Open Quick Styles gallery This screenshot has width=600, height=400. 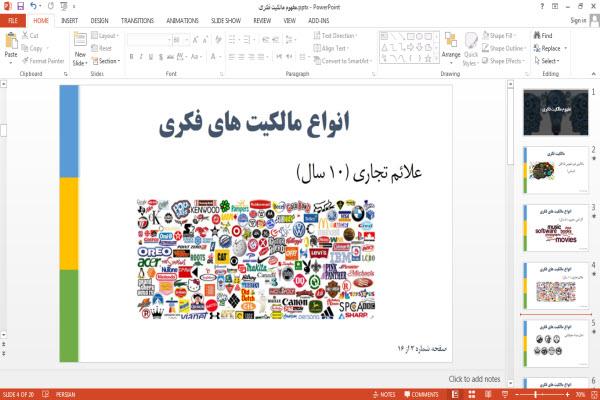pos(471,49)
